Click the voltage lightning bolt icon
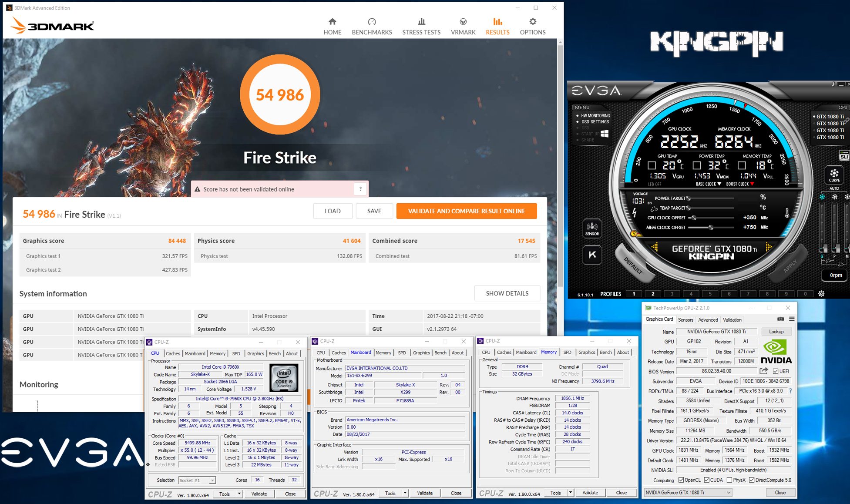850x504 pixels. pos(635,213)
